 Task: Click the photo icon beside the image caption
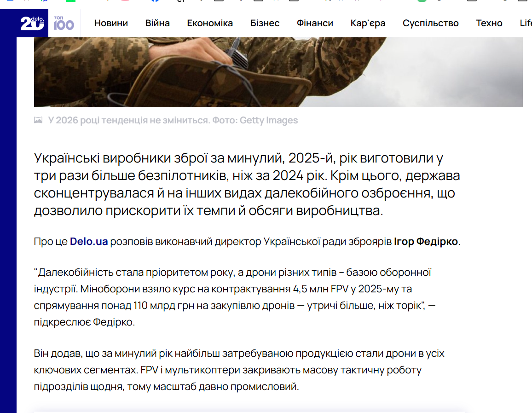39,120
